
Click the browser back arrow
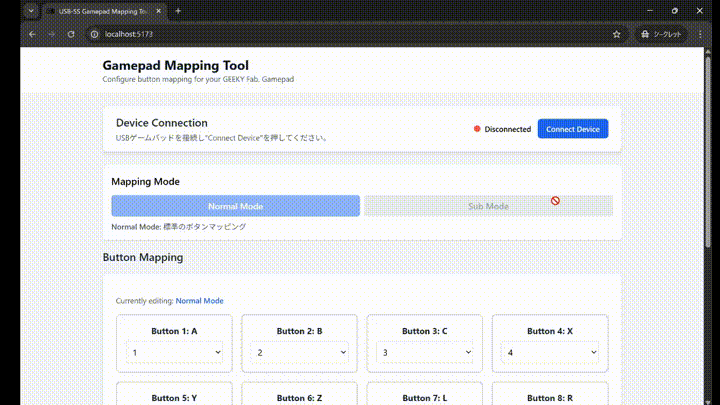click(x=32, y=34)
